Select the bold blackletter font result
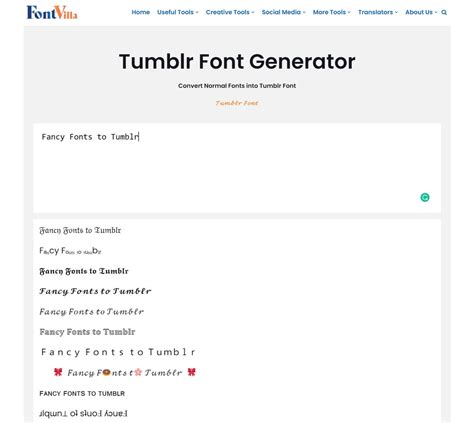474x423 pixels. pos(84,271)
